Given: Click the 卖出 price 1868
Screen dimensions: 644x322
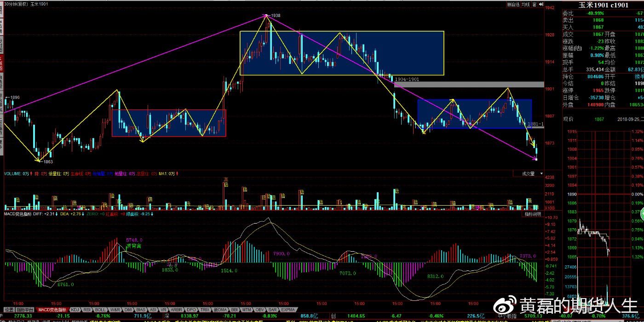Looking at the screenshot, I should coord(598,20).
